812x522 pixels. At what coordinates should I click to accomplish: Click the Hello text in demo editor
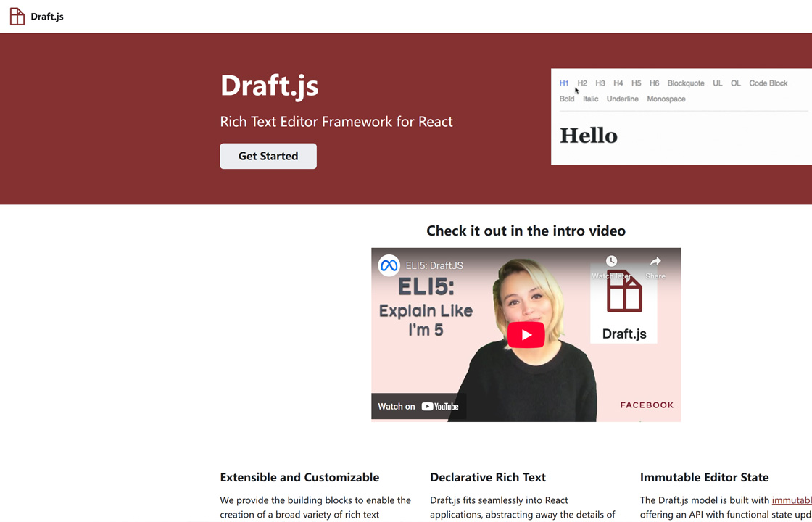tap(588, 136)
